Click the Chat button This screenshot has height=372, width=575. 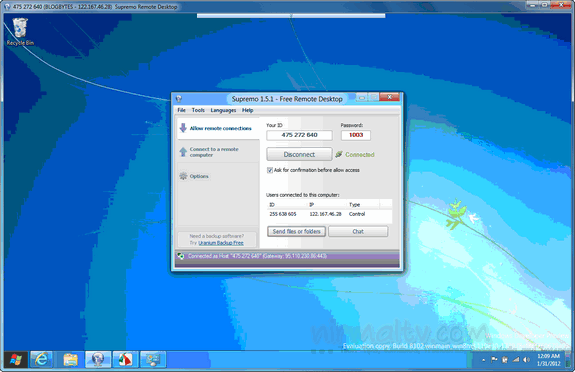(358, 231)
